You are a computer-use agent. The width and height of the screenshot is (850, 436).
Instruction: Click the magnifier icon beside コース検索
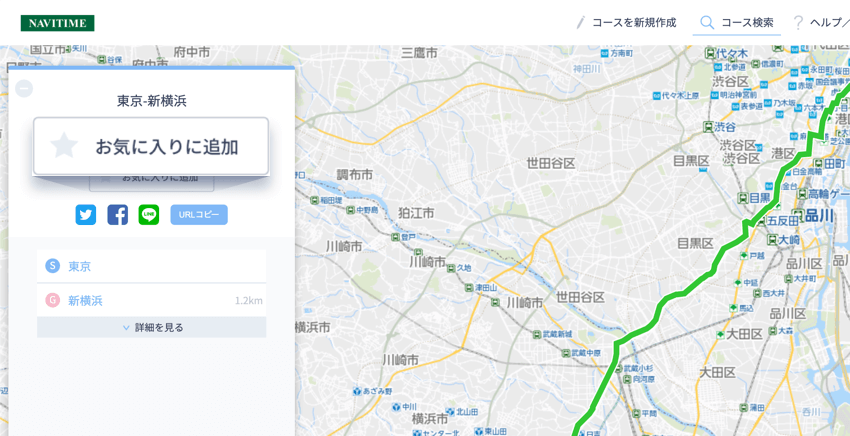tap(707, 23)
